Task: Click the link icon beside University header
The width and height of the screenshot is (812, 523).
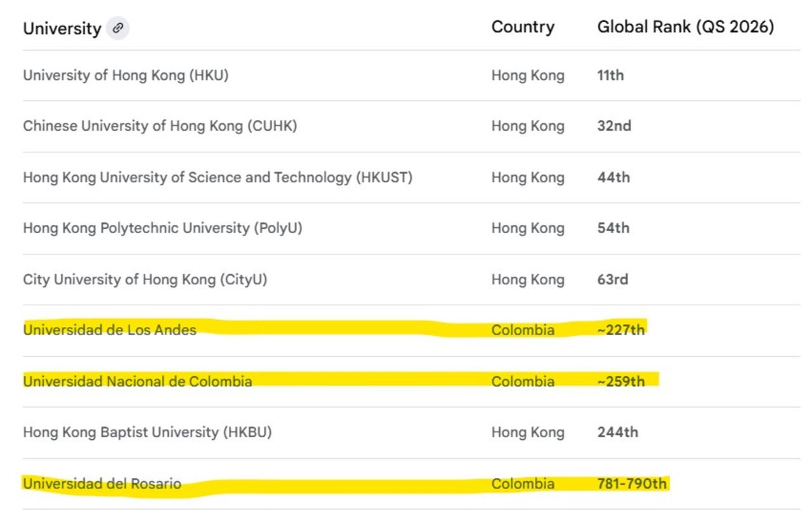Action: point(117,29)
